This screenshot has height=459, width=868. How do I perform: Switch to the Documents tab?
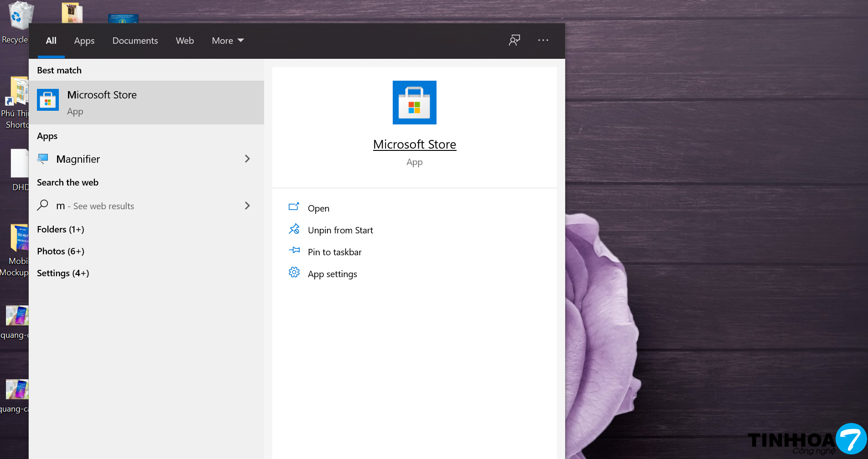pos(135,41)
